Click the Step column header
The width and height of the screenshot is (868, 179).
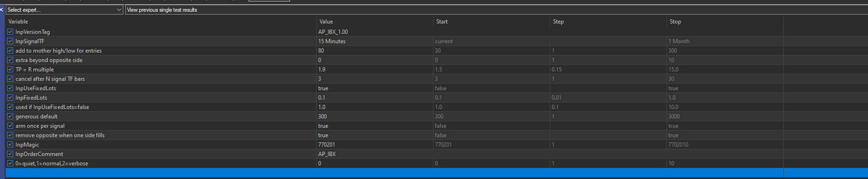point(609,22)
